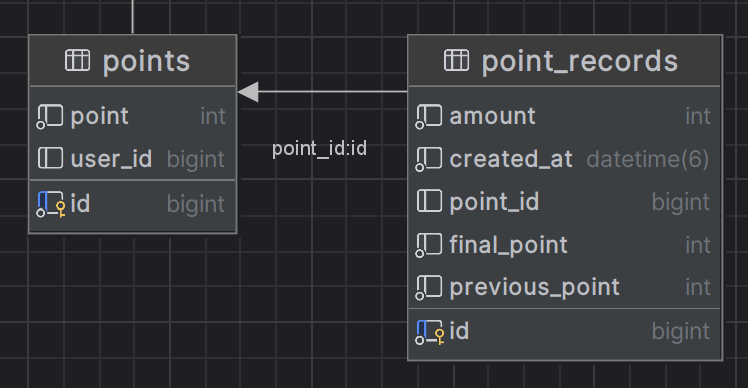Click the column icon beside point_id field
Image resolution: width=748 pixels, height=388 pixels.
point(429,201)
